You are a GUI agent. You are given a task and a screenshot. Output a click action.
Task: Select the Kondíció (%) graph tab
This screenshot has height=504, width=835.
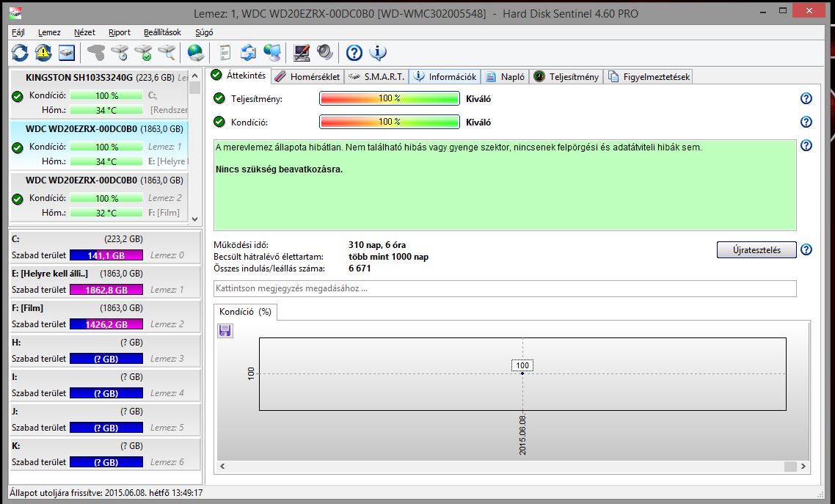tap(245, 312)
